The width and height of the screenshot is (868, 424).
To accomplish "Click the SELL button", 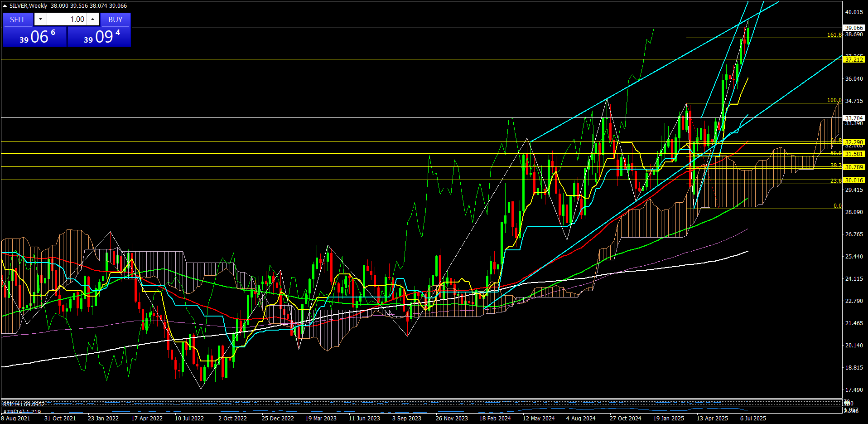I will tap(18, 19).
